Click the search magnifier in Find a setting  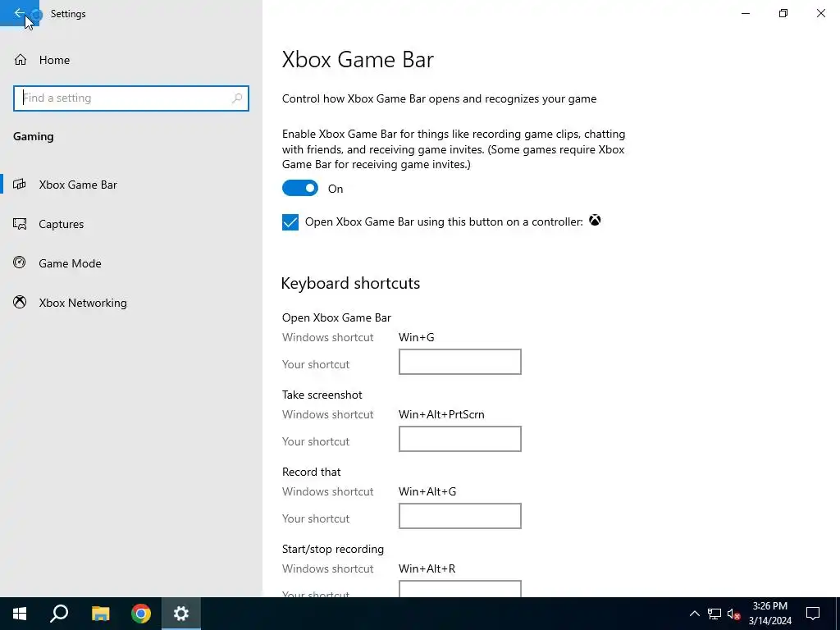(237, 98)
